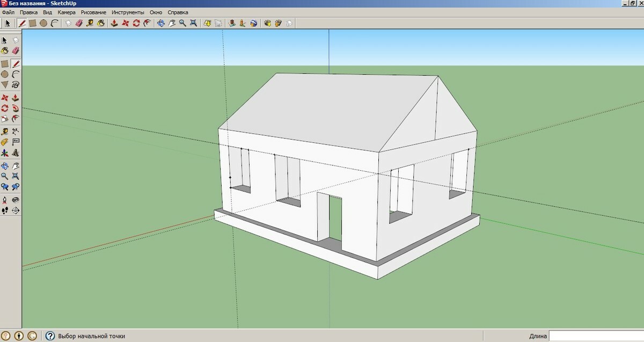Select the 3D Text tool
The width and height of the screenshot is (644, 342).
click(16, 153)
